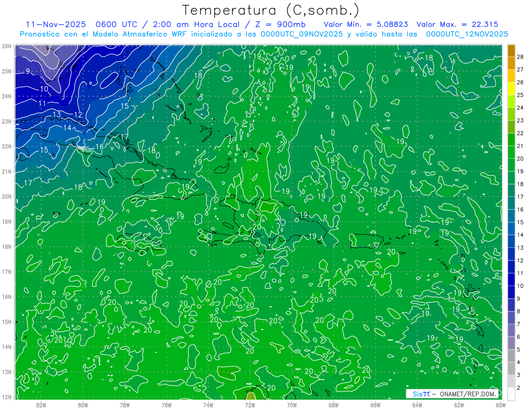
Task: Click the dark blue segment between 10 and 11
Action: click(x=511, y=279)
